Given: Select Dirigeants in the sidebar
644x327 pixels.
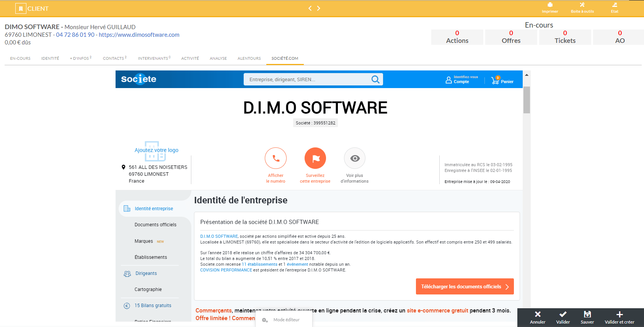Looking at the screenshot, I should (146, 273).
